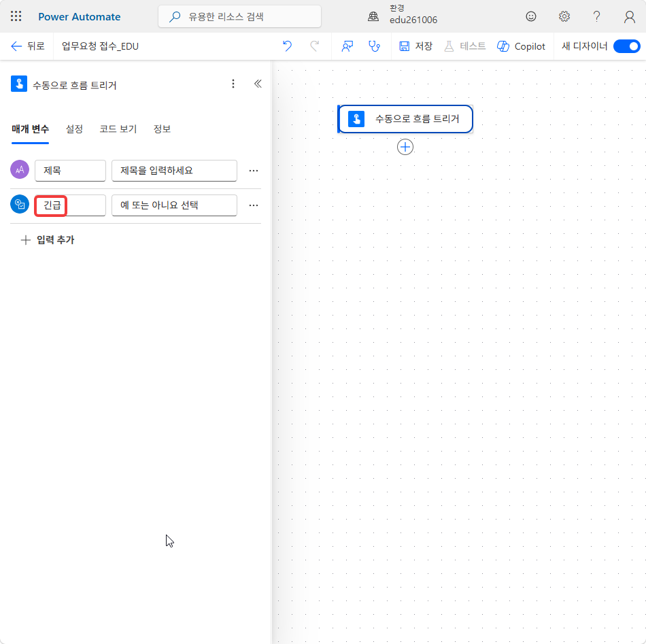Open the Power Automate home link
This screenshot has height=644, width=646.
[79, 17]
